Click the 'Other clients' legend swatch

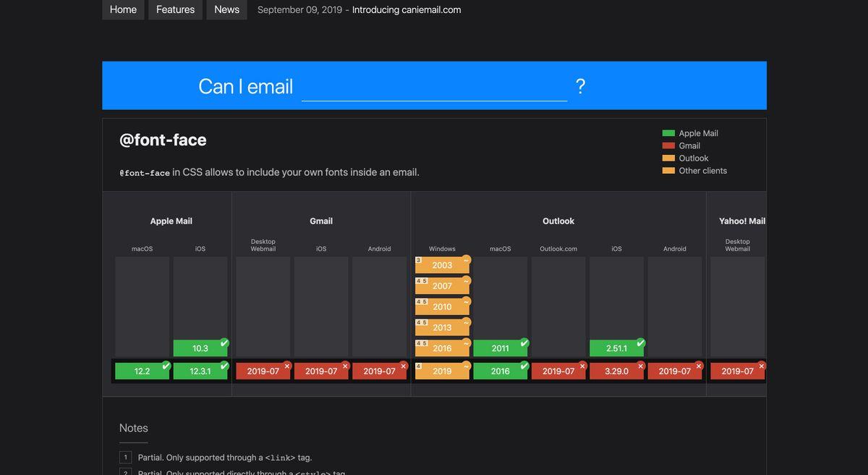pyautogui.click(x=668, y=171)
